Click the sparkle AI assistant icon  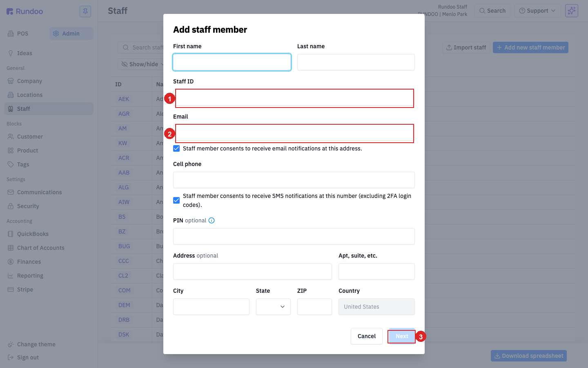572,11
